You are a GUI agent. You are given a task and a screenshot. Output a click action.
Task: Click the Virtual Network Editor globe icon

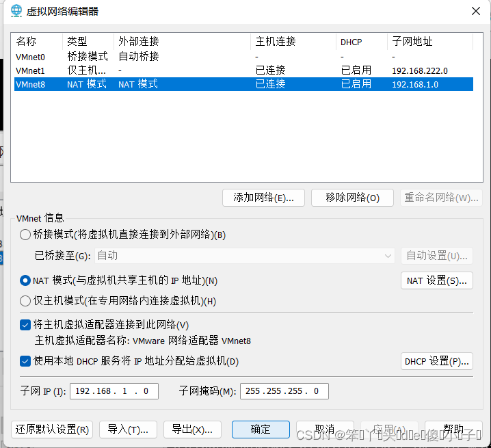[x=16, y=11]
